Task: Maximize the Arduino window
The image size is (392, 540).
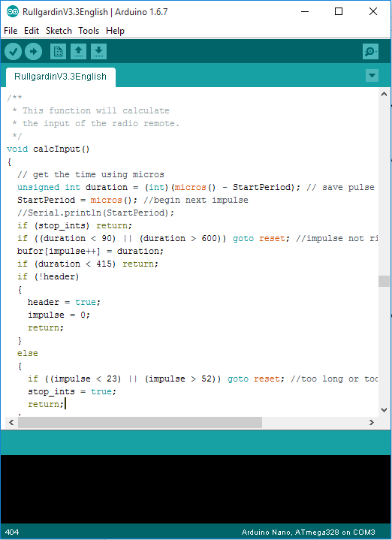Action: [339, 11]
